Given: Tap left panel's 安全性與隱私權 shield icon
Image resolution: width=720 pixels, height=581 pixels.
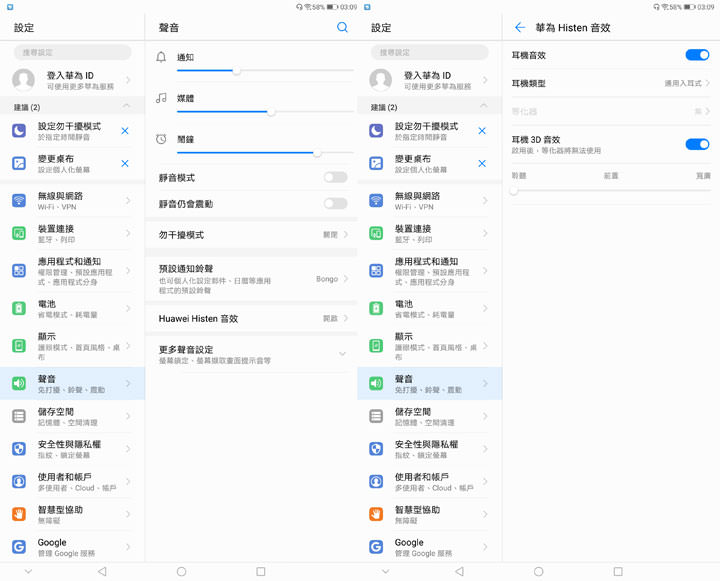Looking at the screenshot, I should point(19,449).
